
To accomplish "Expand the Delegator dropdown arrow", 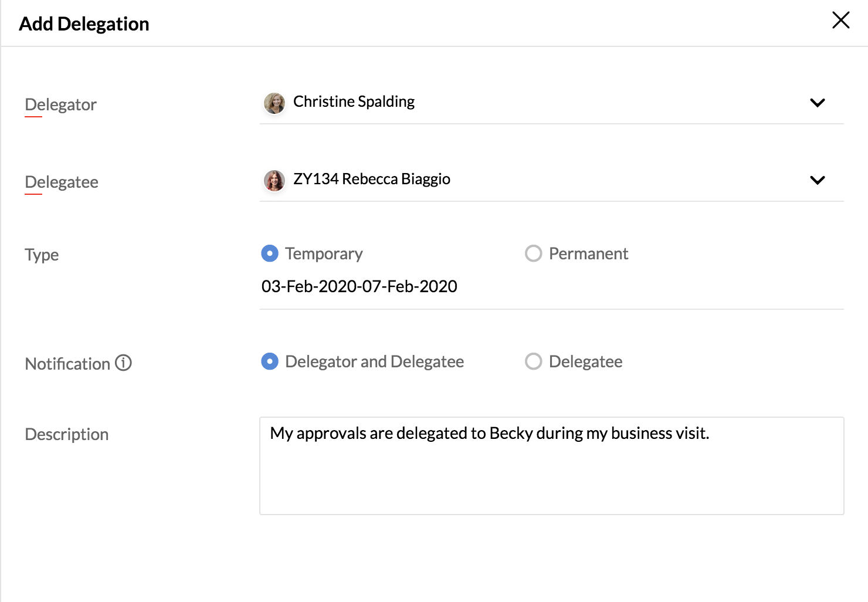I will 817,103.
